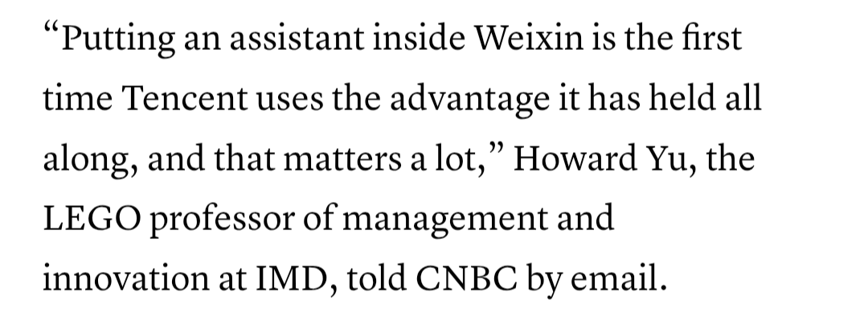The width and height of the screenshot is (868, 321).
Task: Click the word "LEGO" in the fourth line
Action: [x=92, y=218]
